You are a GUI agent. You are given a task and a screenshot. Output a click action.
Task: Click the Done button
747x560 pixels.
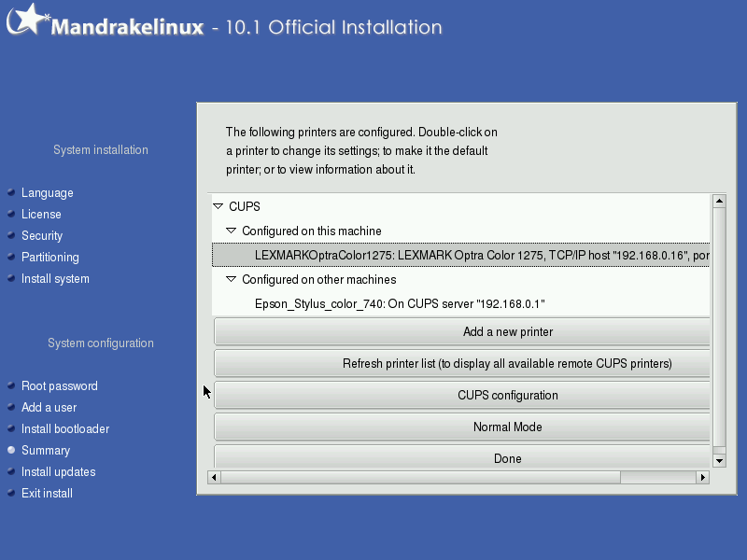tap(462, 457)
